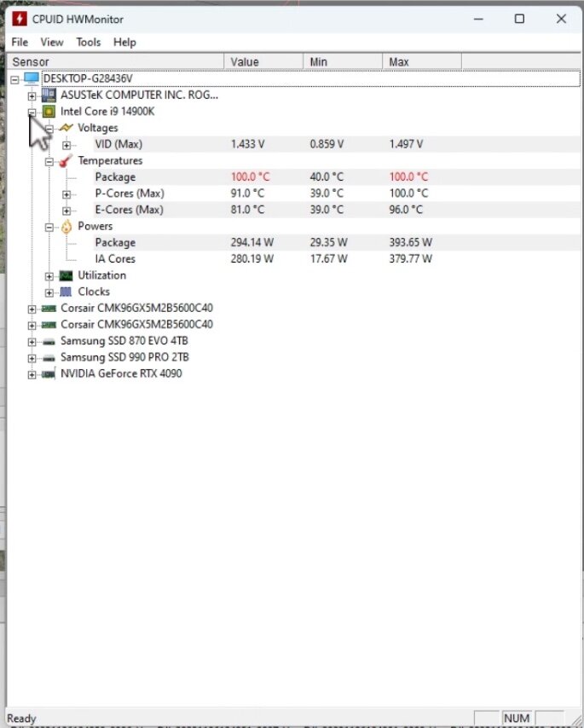The width and height of the screenshot is (584, 728).
Task: Expand the first Corsair CMK96GX5M2B5600C40 node
Action: pyautogui.click(x=32, y=309)
